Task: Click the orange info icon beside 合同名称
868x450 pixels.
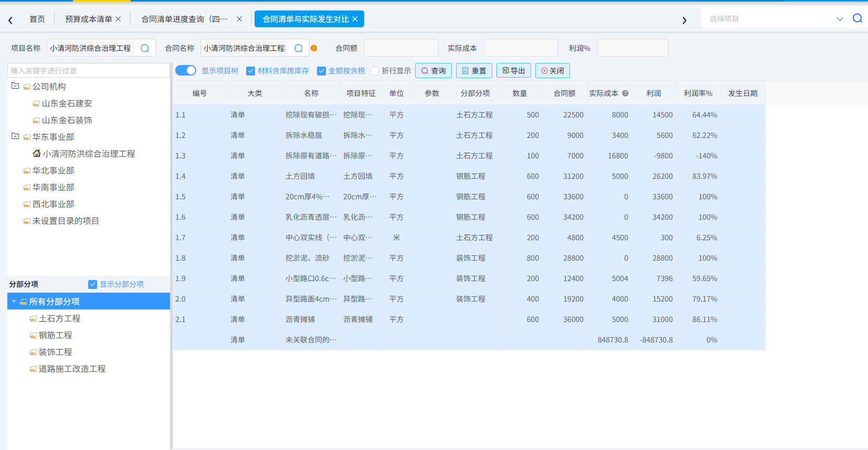Action: (314, 48)
